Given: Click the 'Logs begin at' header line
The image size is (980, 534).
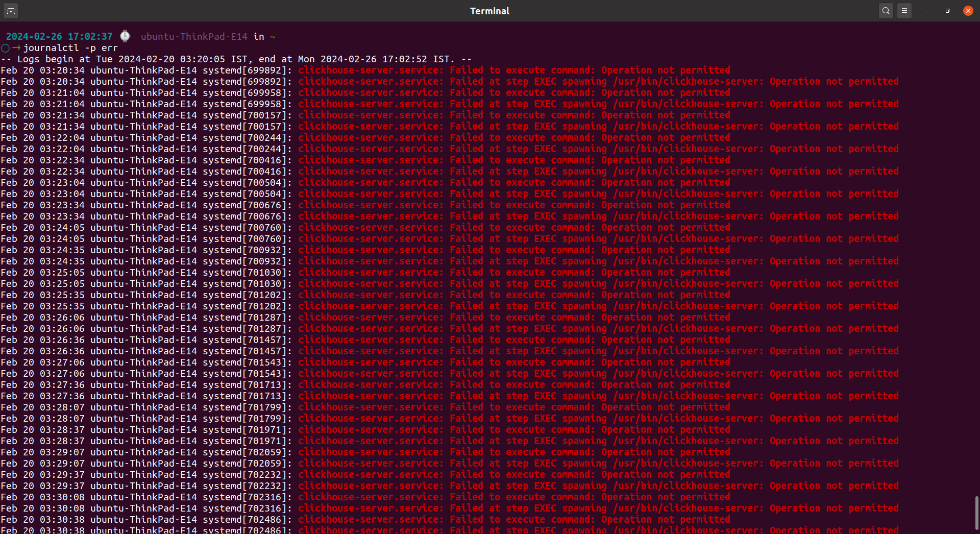Looking at the screenshot, I should coord(236,59).
